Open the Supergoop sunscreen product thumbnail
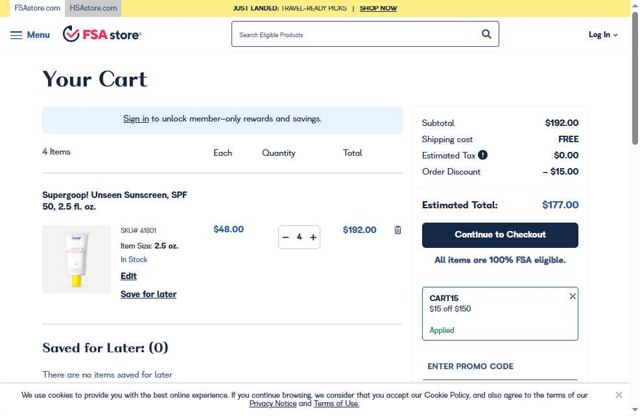Image resolution: width=640 pixels, height=416 pixels. tap(76, 259)
